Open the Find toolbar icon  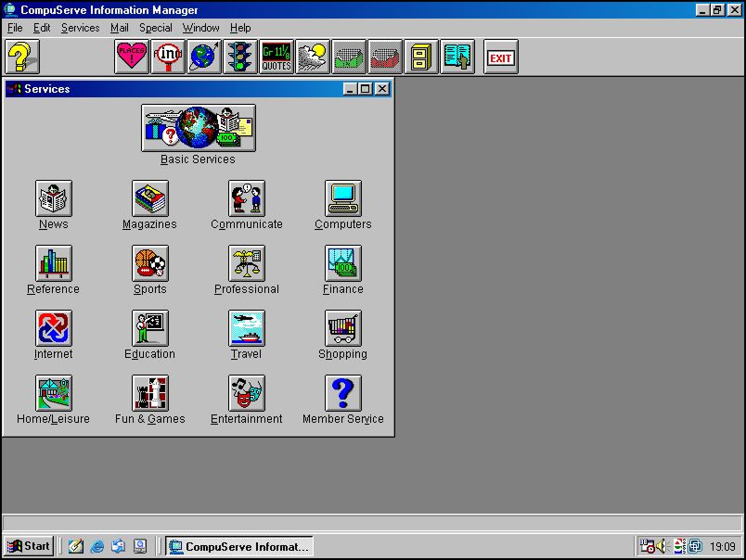coord(168,57)
